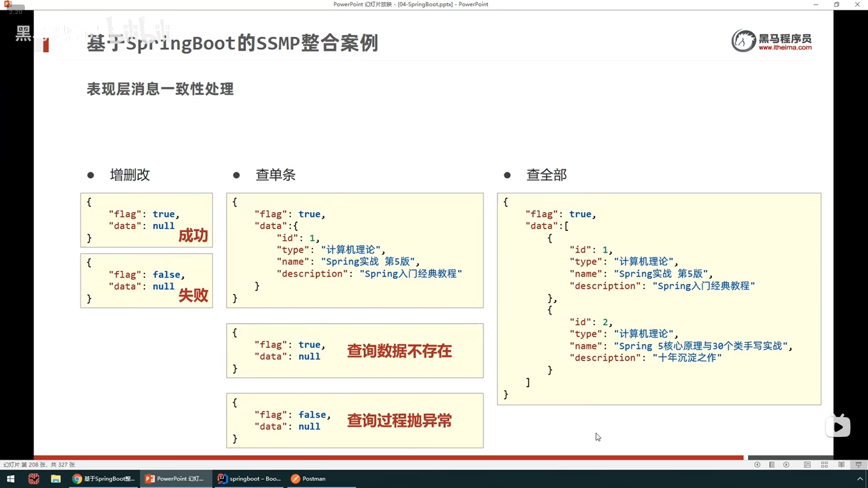Image resolution: width=868 pixels, height=488 pixels.
Task: Advance with the next slide arrow
Action: pos(787,465)
